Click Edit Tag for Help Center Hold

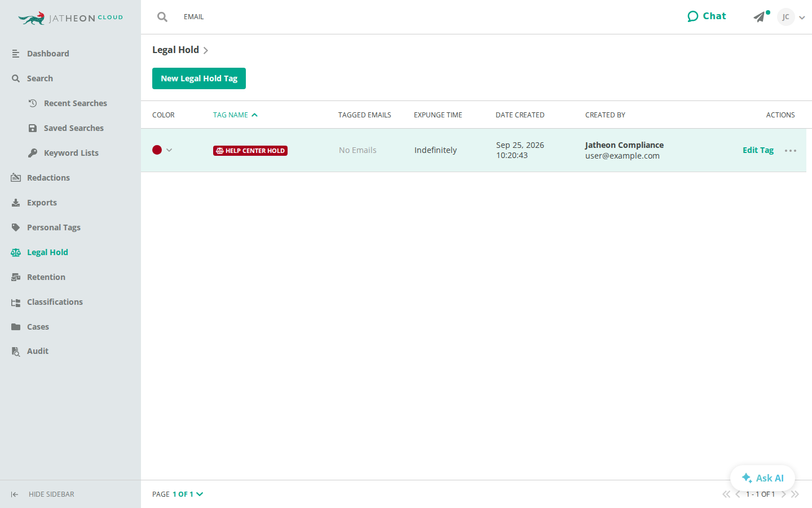pos(758,150)
